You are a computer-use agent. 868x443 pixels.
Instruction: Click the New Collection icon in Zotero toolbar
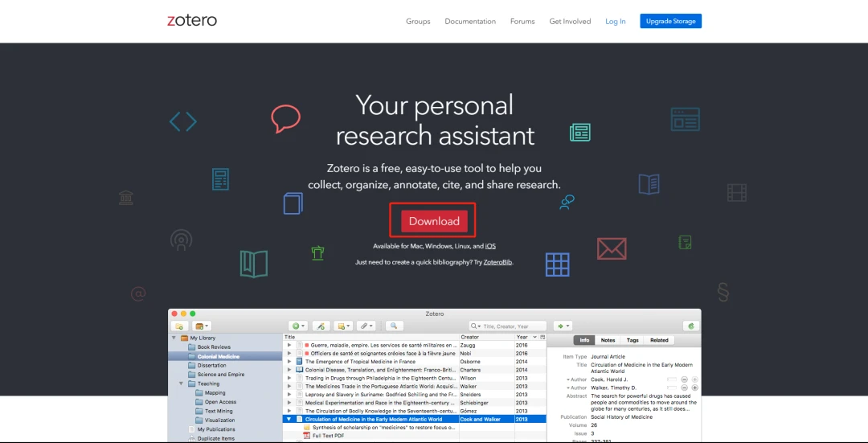point(179,326)
